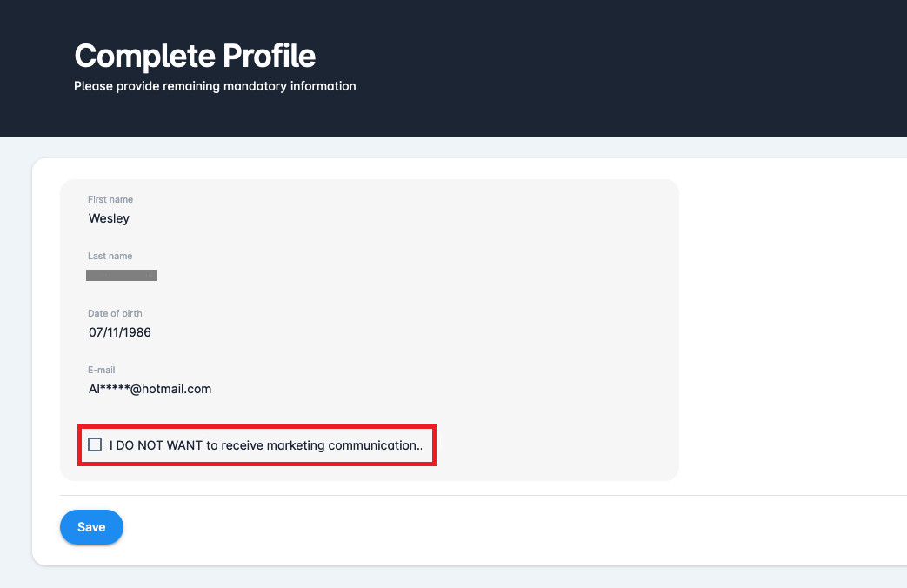Click the 'I DO NOT WANT' checkbox label text
907x588 pixels.
point(265,445)
